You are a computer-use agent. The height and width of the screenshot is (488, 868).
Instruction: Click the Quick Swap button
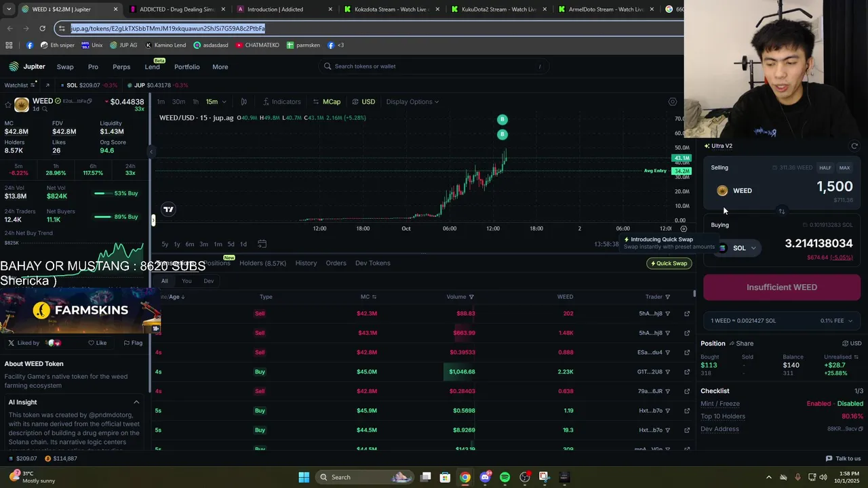click(x=669, y=264)
